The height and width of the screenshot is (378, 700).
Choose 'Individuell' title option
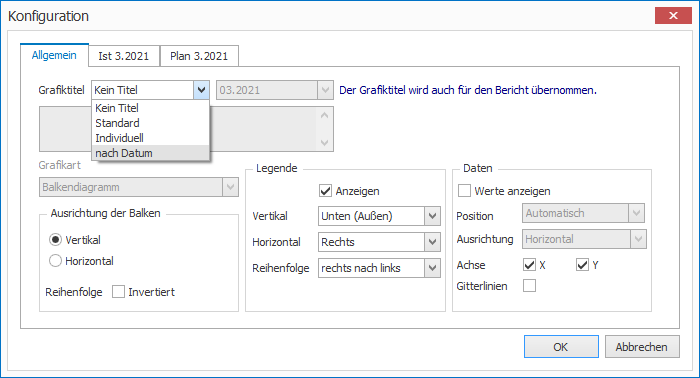(x=150, y=138)
